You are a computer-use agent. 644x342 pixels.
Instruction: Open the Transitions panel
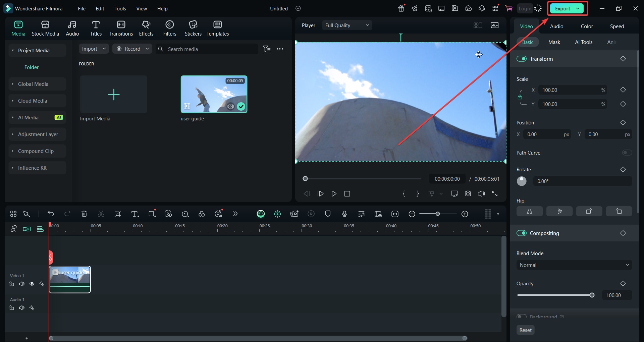click(x=121, y=28)
